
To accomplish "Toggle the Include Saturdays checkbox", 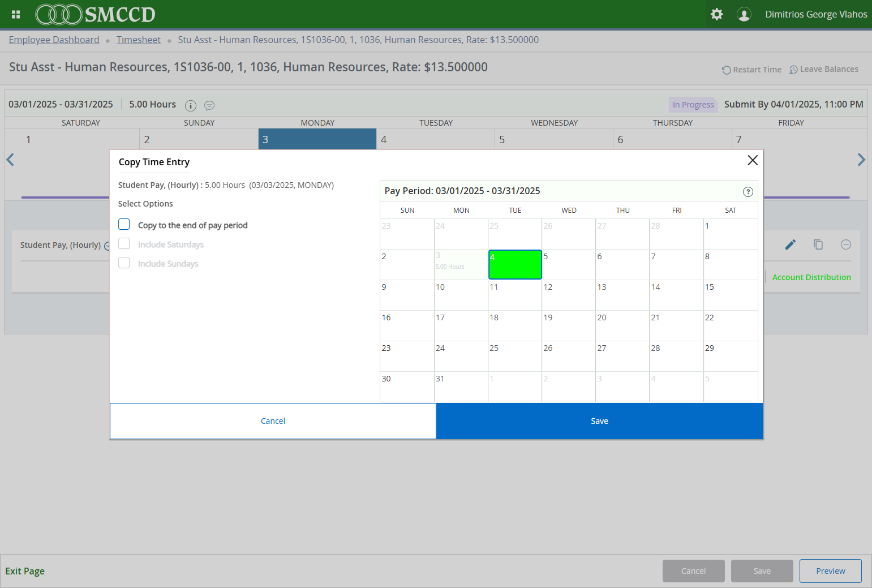I will [124, 244].
